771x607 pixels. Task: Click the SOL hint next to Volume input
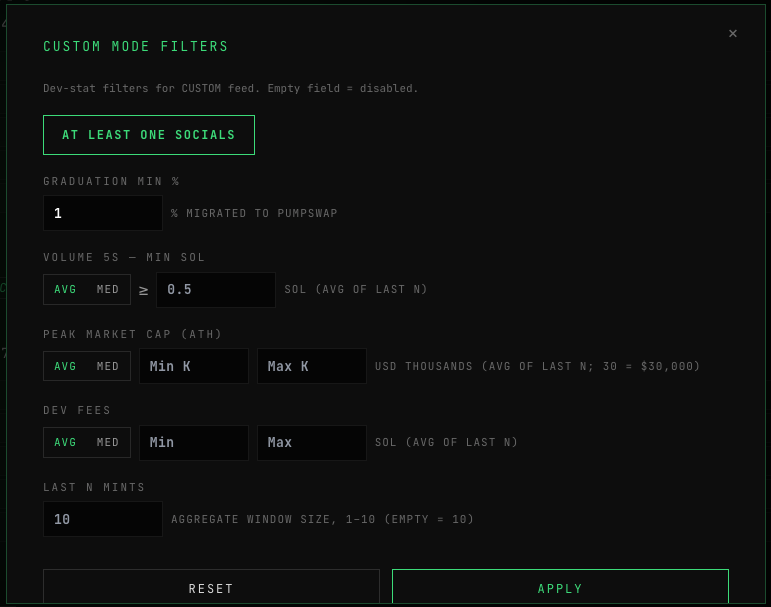(x=356, y=289)
